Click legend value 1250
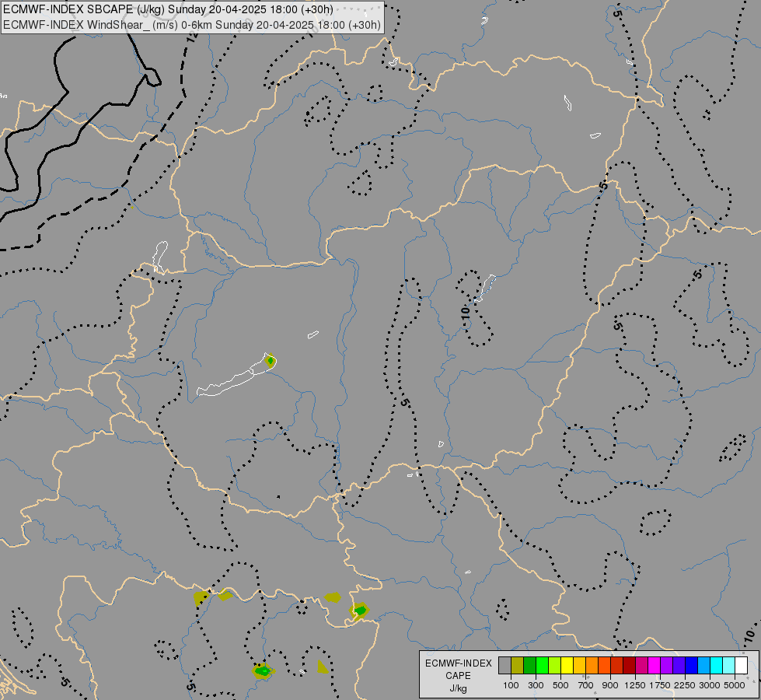761x700 pixels. 635,685
